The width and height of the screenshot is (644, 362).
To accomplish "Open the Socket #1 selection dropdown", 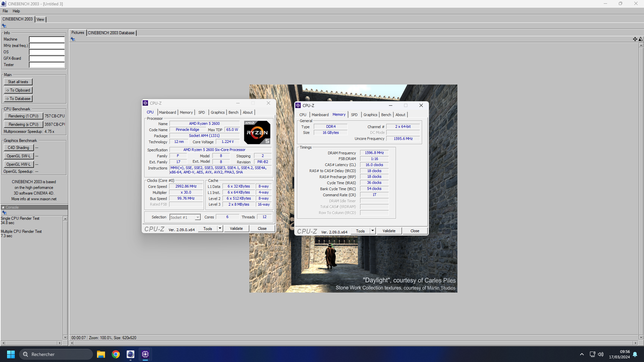I will [185, 217].
